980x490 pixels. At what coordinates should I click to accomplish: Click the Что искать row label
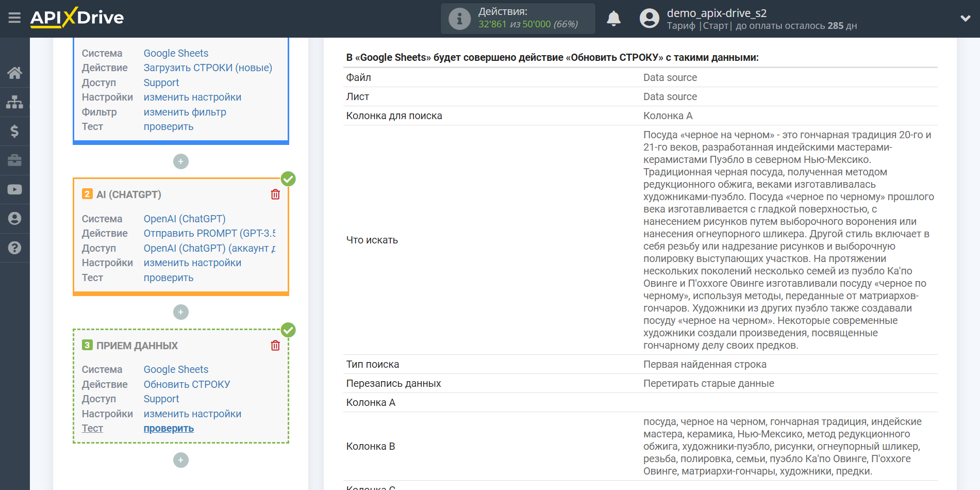(x=372, y=240)
